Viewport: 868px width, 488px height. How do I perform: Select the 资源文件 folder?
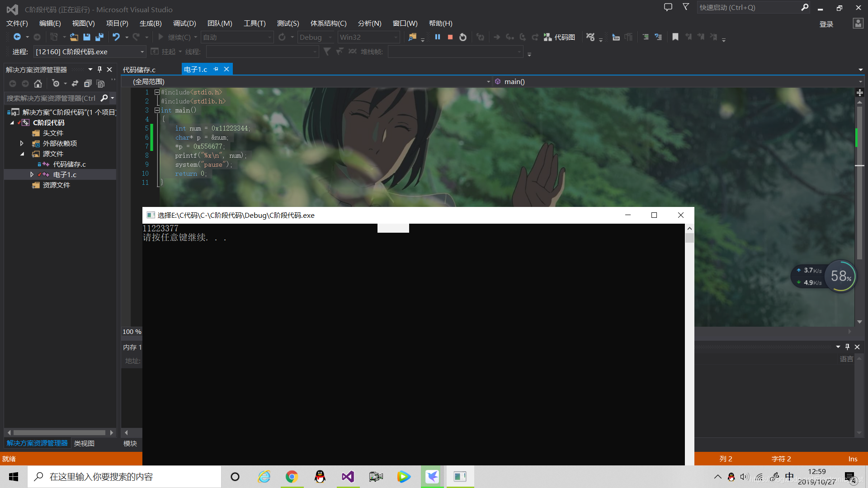coord(56,185)
